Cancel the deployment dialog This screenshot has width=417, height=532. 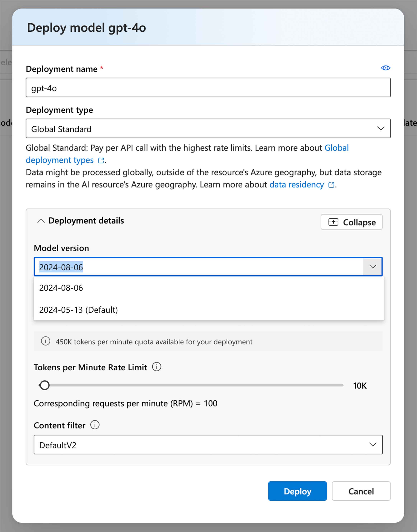click(361, 491)
